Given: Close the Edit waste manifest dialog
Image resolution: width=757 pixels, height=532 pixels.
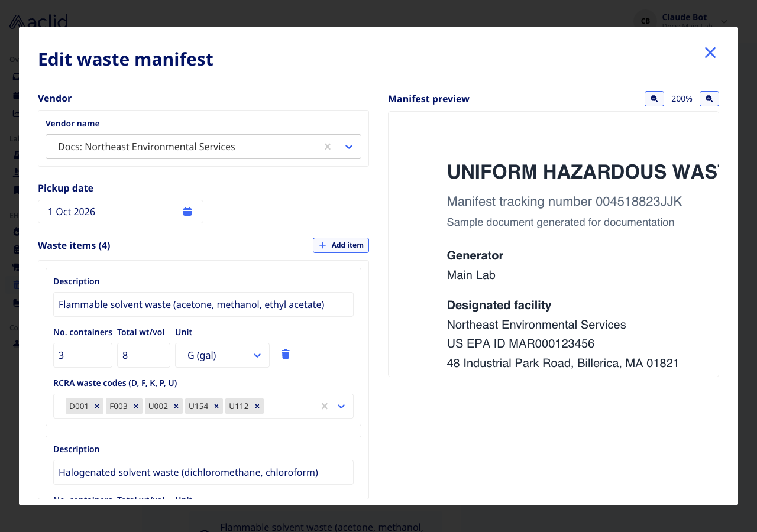Looking at the screenshot, I should click(710, 53).
